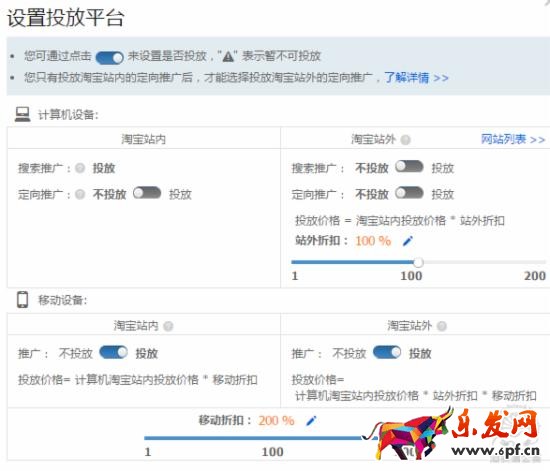Click the help icon next to 定向推广 under computer 淘宝站内
This screenshot has height=471, width=550.
pos(80,194)
